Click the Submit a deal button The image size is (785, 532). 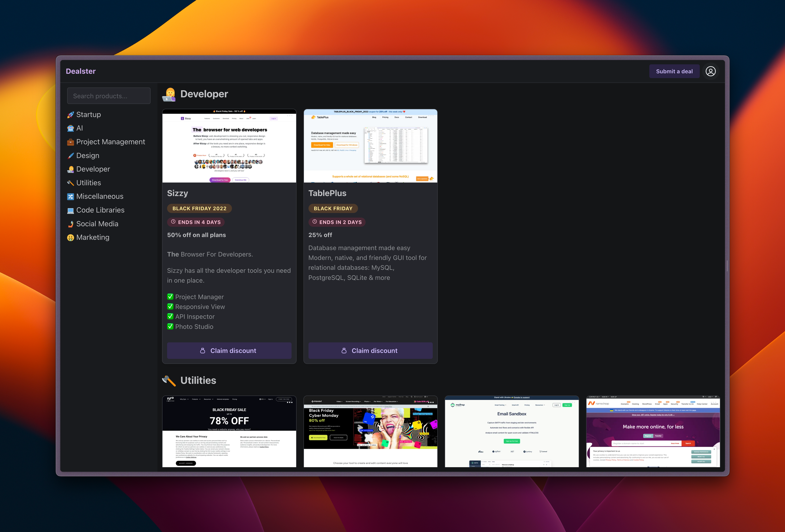tap(674, 71)
